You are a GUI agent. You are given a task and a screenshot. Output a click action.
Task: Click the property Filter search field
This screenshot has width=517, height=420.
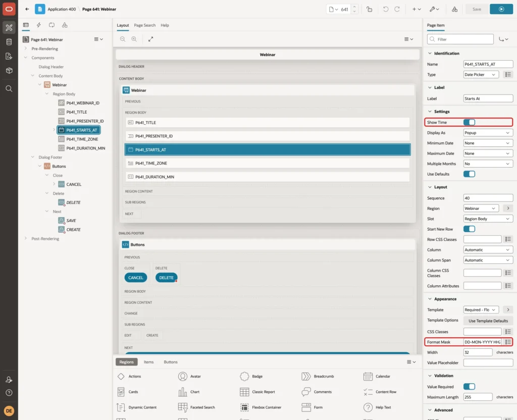click(460, 39)
